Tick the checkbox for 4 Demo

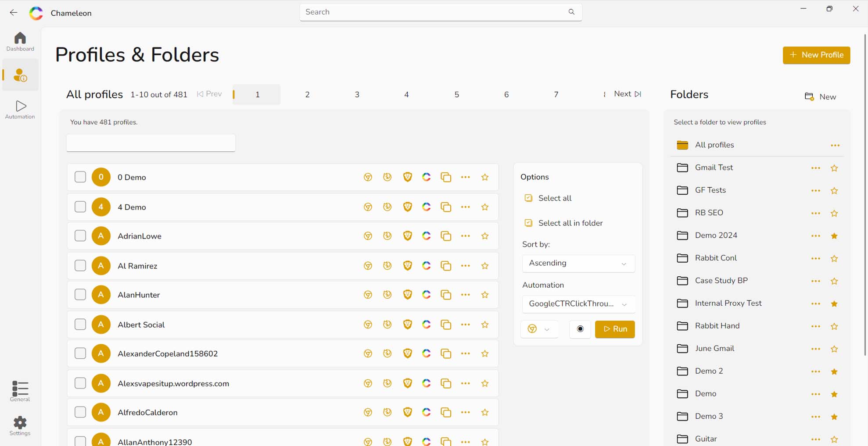pos(80,207)
